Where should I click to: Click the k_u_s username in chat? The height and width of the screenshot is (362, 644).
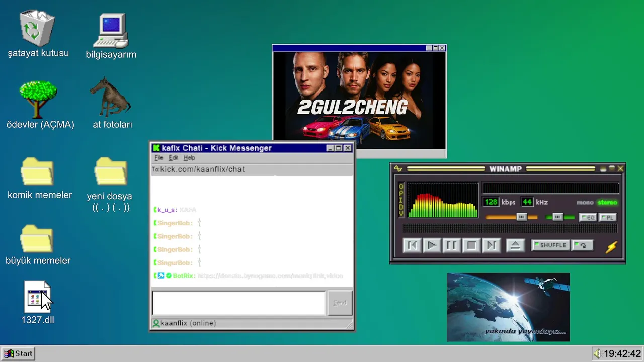[167, 210]
